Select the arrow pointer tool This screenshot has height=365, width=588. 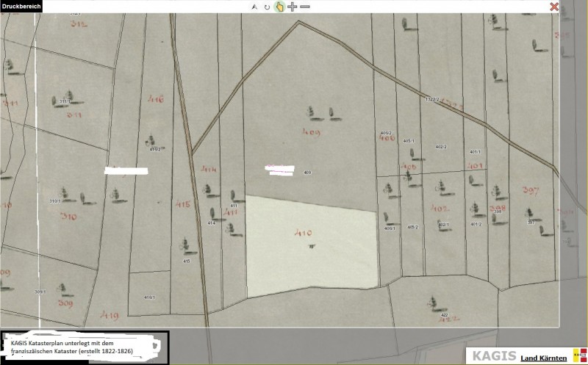[x=254, y=7]
